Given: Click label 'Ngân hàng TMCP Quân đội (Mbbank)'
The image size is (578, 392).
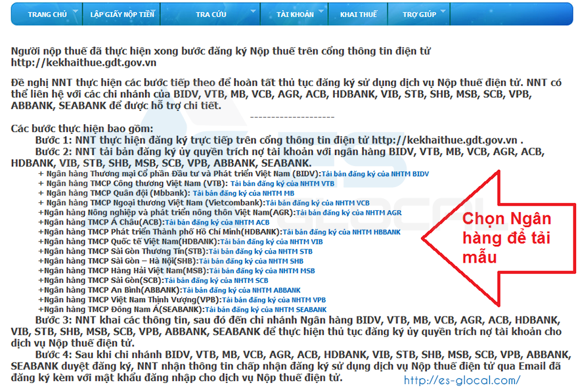Looking at the screenshot, I should pos(118,193).
